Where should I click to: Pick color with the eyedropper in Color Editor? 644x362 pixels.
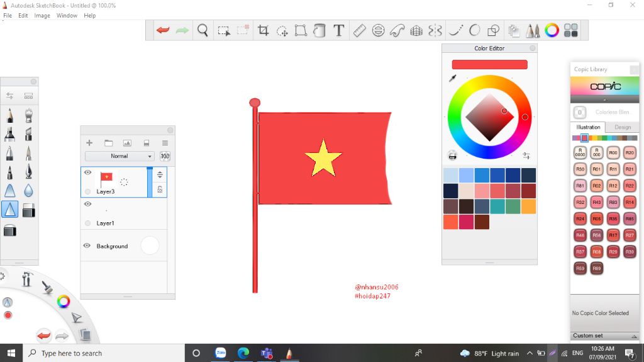(453, 77)
